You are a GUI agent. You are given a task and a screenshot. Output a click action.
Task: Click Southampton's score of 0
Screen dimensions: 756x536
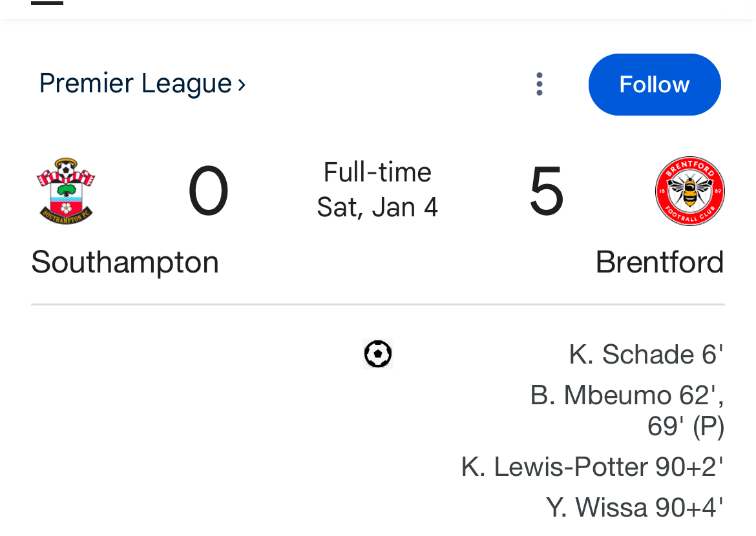click(208, 192)
